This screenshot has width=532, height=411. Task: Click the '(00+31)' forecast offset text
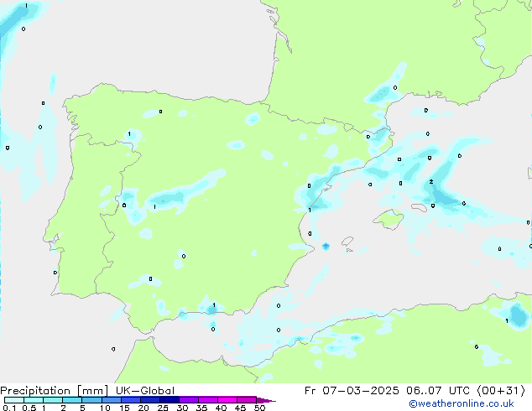[x=501, y=391]
